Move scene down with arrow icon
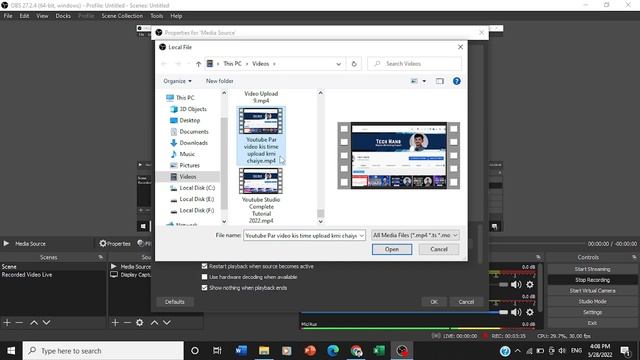This screenshot has width=640, height=360. (47, 323)
